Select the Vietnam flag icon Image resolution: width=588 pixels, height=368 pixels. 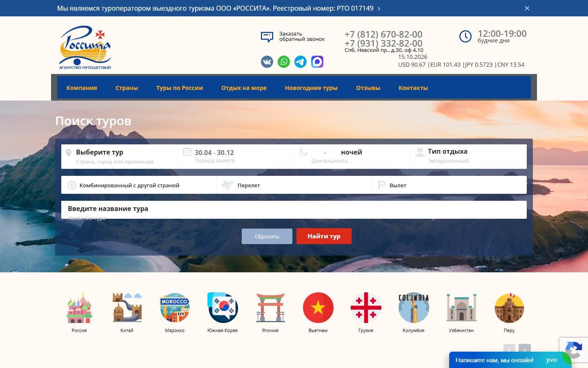(318, 308)
